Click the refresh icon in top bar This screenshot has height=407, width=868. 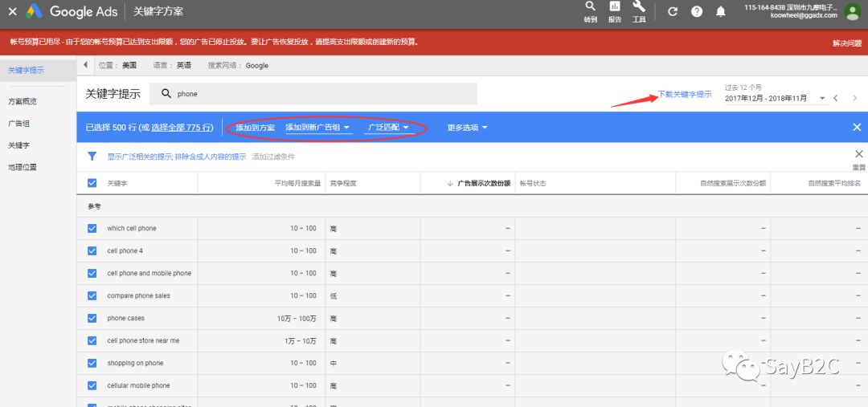[673, 11]
